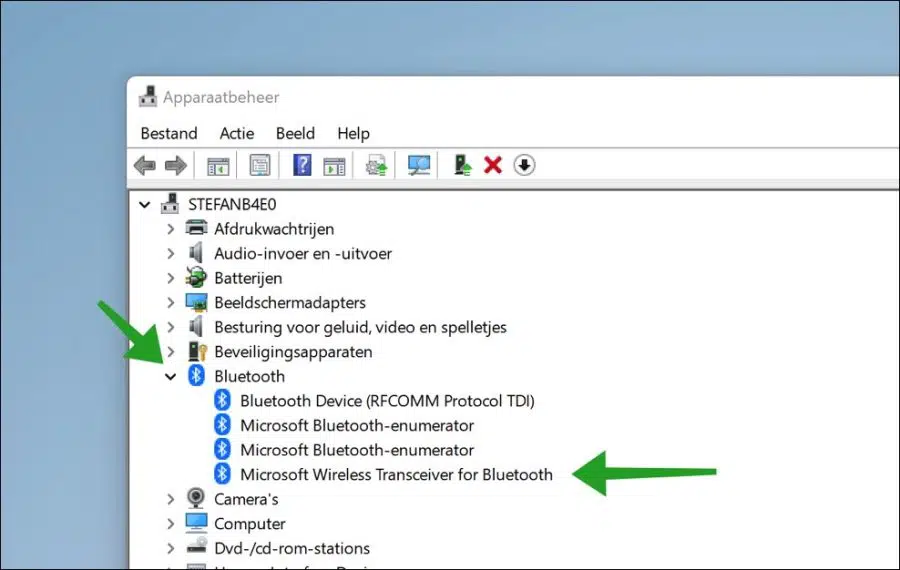The width and height of the screenshot is (900, 570).
Task: Click the Disable device down arrow icon
Action: [524, 165]
